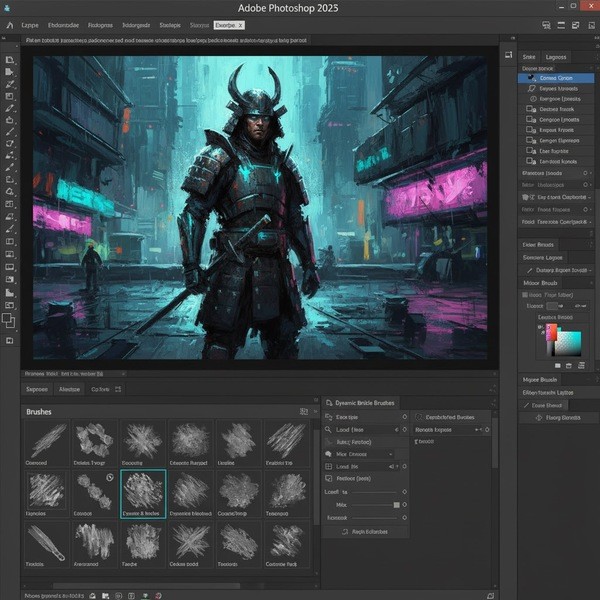The image size is (600, 600).
Task: Close the 'Exorbe' document tab
Action: (x=240, y=25)
